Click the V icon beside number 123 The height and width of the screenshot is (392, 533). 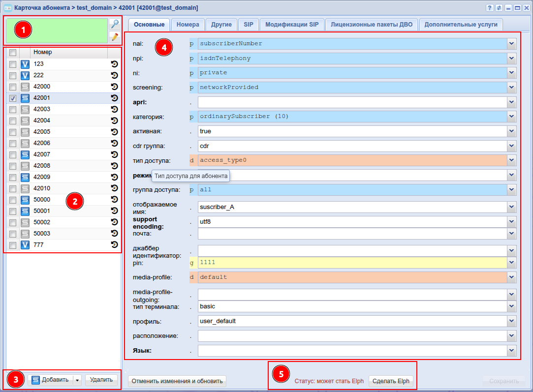[25, 64]
